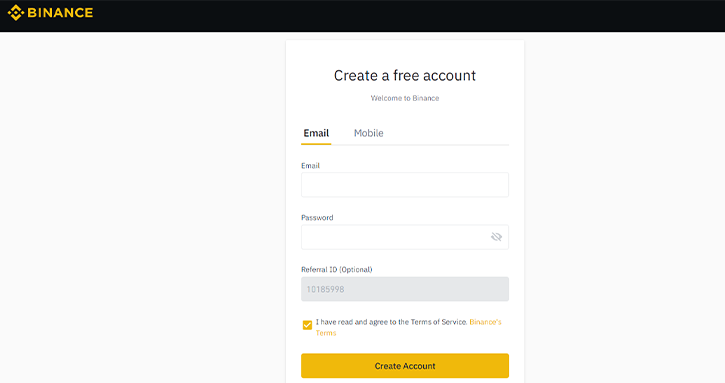Show password using the crossed-eye icon
The width and height of the screenshot is (725, 383).
coord(496,237)
